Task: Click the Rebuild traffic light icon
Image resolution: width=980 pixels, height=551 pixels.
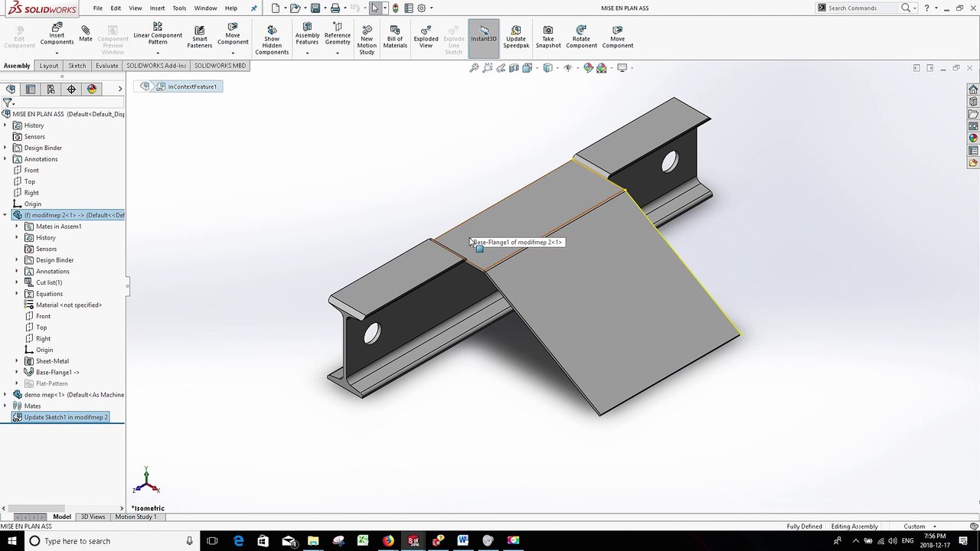Action: coord(395,8)
